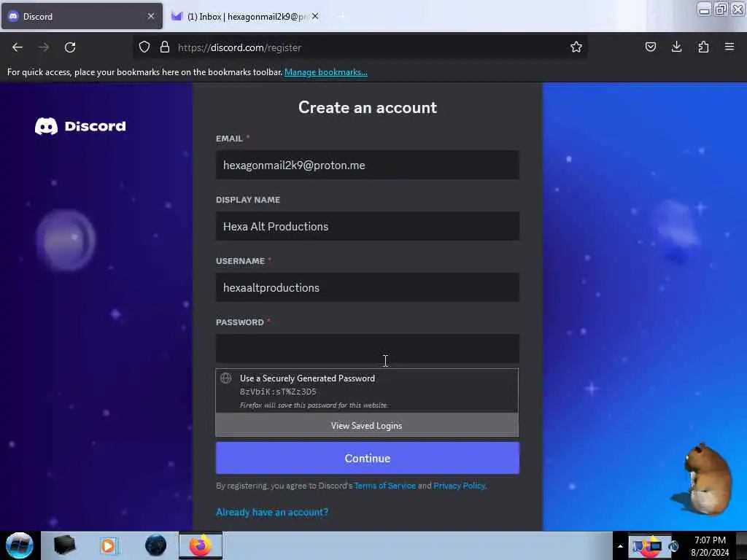The width and height of the screenshot is (747, 560).
Task: Show hidden system tray icons arrow
Action: [620, 546]
